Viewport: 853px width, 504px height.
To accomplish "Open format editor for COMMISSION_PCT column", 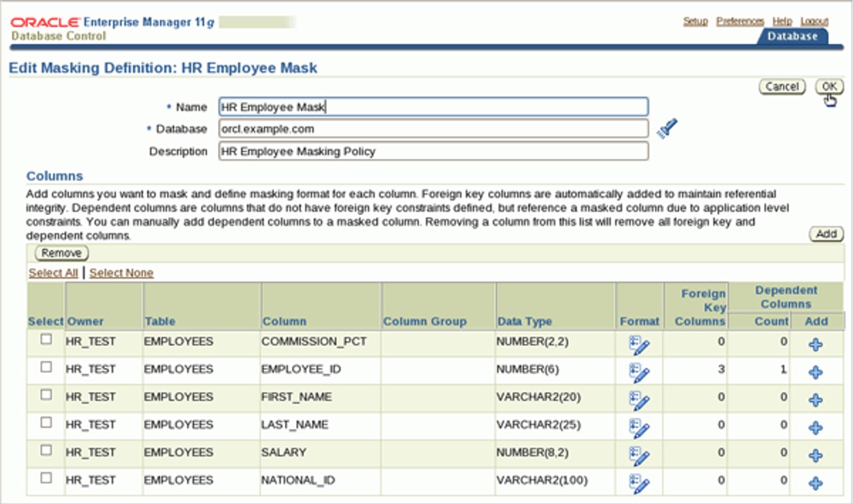I will pyautogui.click(x=639, y=345).
